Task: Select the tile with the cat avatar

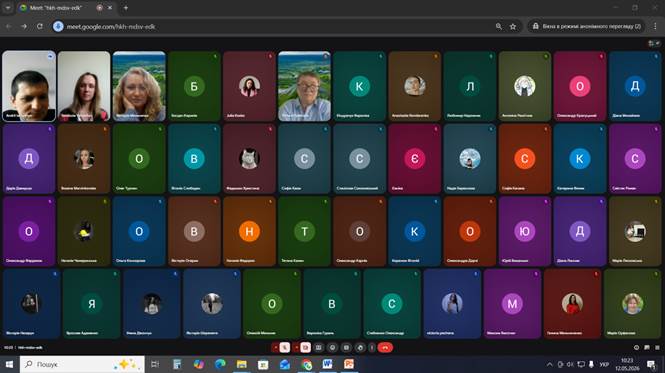Action: tap(249, 159)
